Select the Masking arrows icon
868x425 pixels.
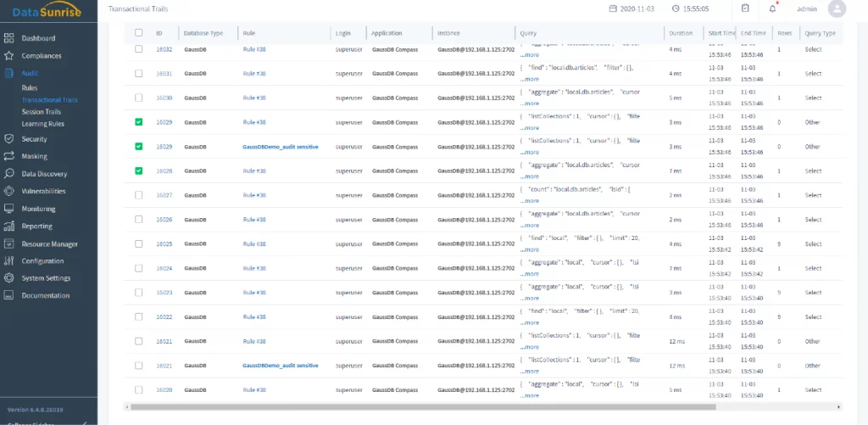(8, 156)
